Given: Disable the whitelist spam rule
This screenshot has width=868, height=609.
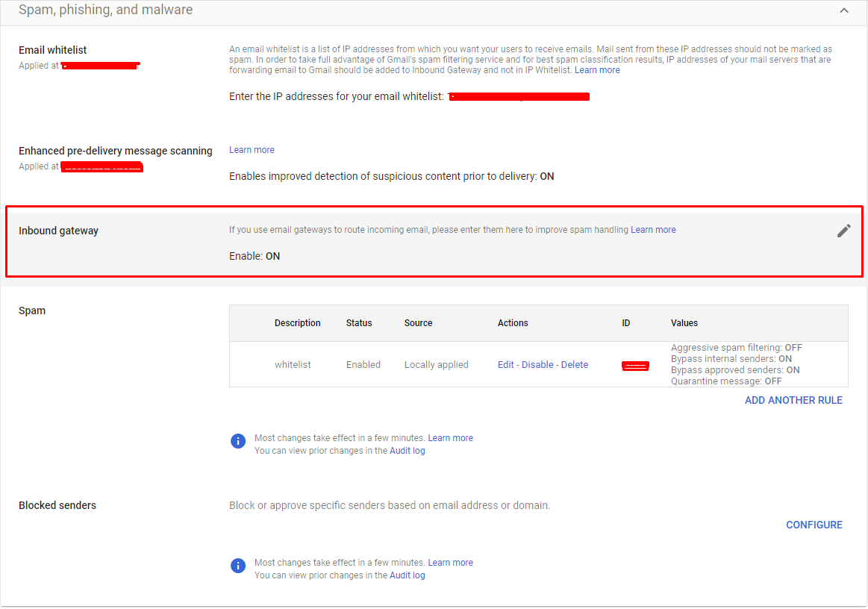Looking at the screenshot, I should [537, 365].
